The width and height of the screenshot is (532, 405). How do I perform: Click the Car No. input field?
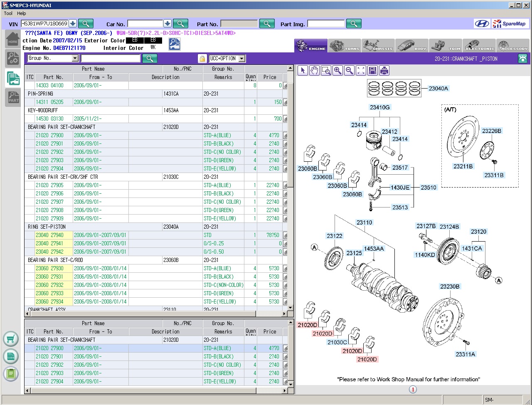click(x=145, y=24)
